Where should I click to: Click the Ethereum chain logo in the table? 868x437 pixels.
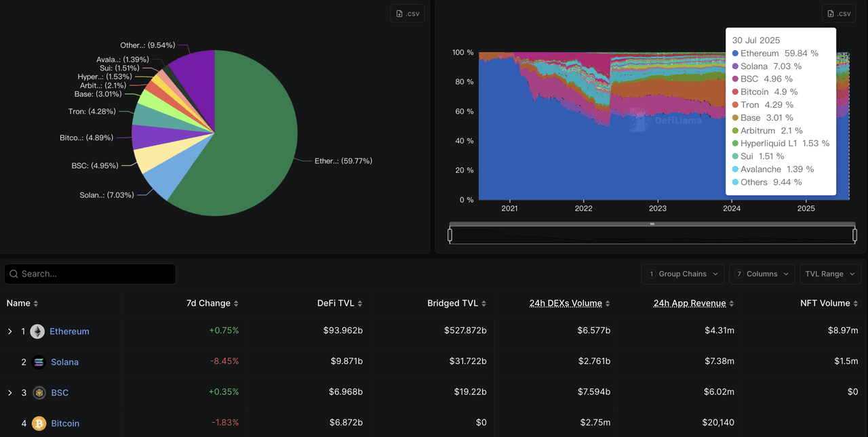coord(38,331)
